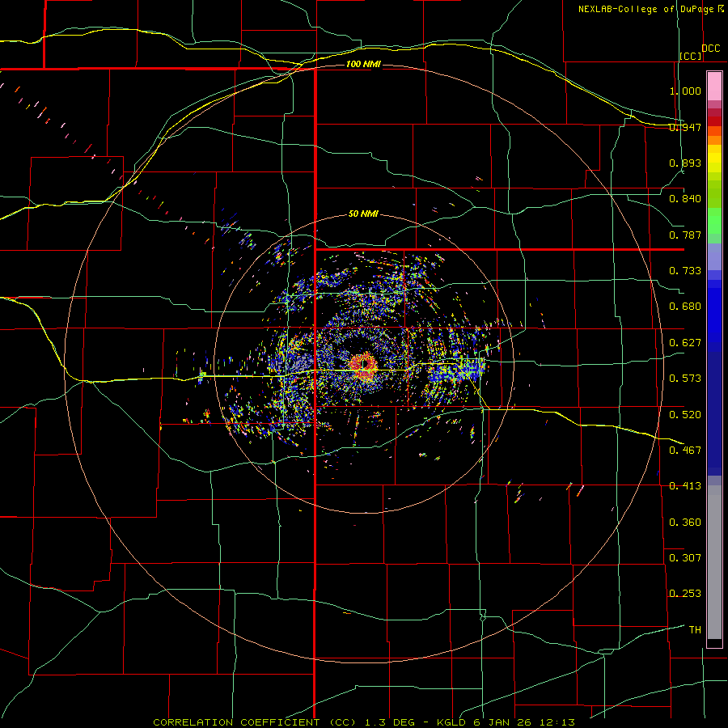
Task: Click the 0.893 legend value
Action: point(685,163)
